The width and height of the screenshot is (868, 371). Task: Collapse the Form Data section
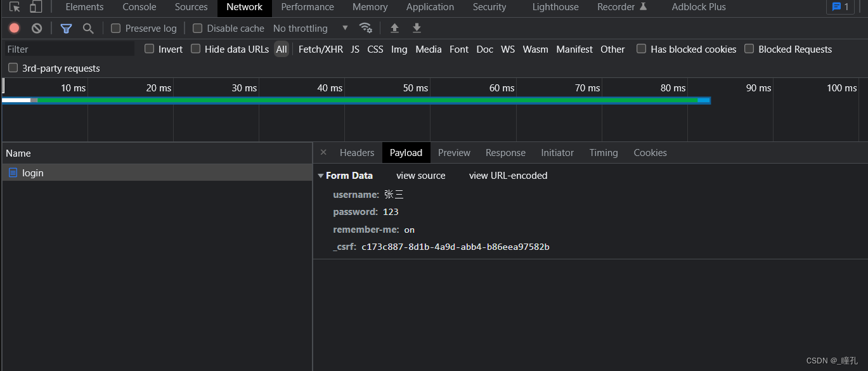(x=321, y=176)
